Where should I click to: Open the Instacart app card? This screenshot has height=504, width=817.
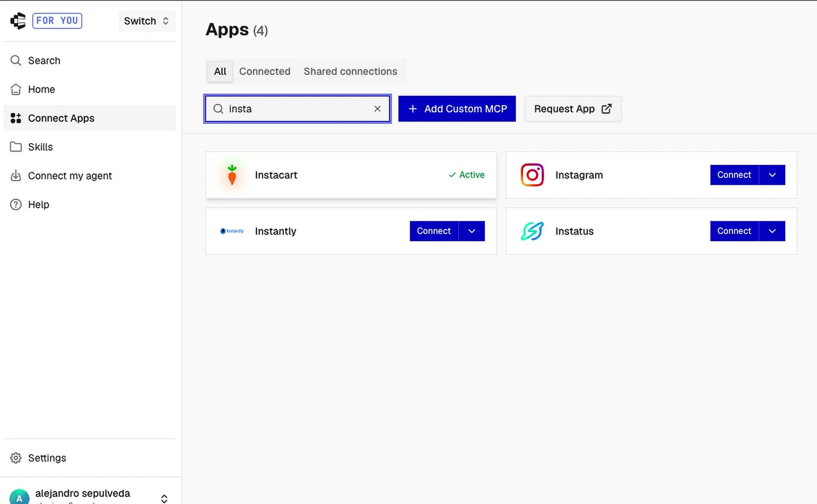[x=351, y=175]
